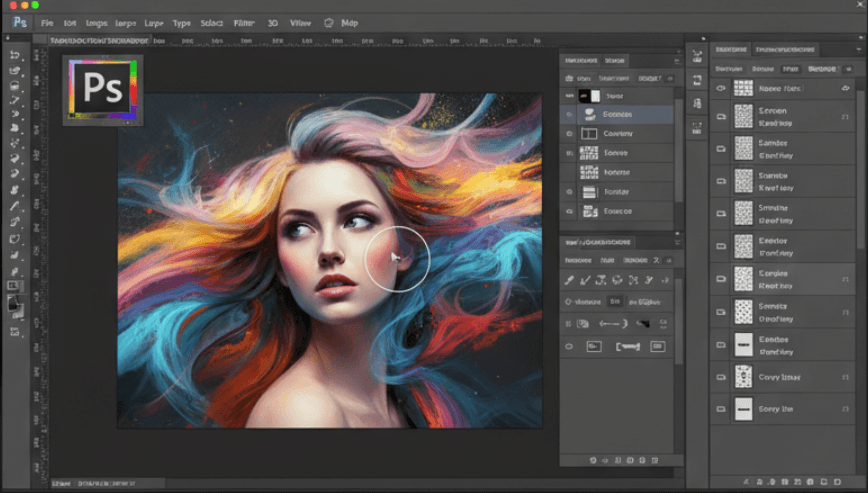The width and height of the screenshot is (868, 493).
Task: Click the Photoshop Ps icon in the menu bar
Action: pos(19,22)
